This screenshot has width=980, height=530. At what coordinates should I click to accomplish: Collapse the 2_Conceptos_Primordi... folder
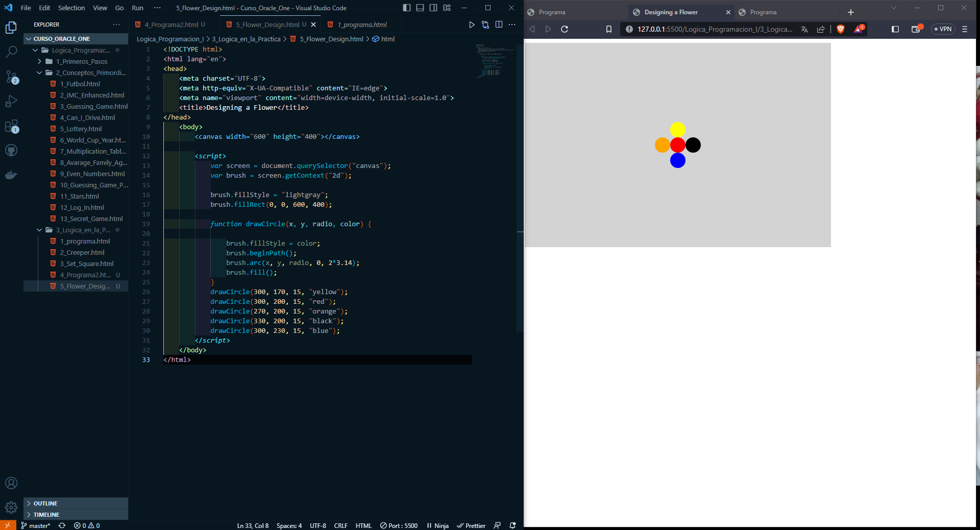(76, 73)
